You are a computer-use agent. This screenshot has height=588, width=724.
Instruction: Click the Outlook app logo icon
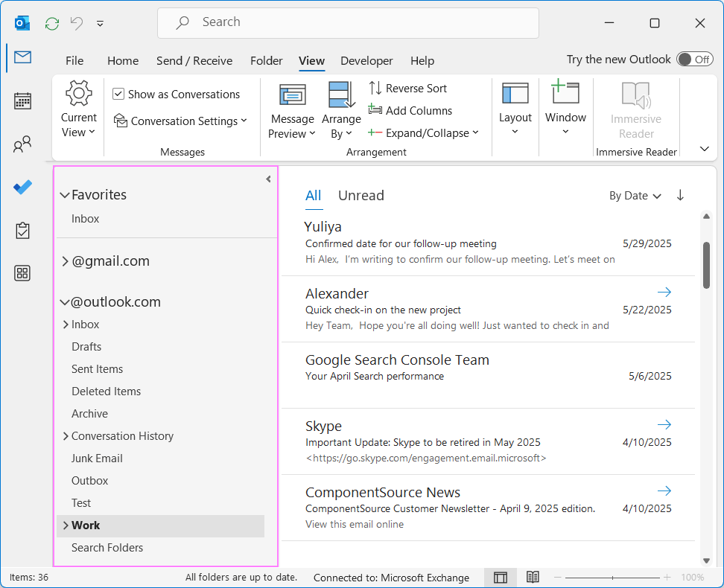pos(22,22)
